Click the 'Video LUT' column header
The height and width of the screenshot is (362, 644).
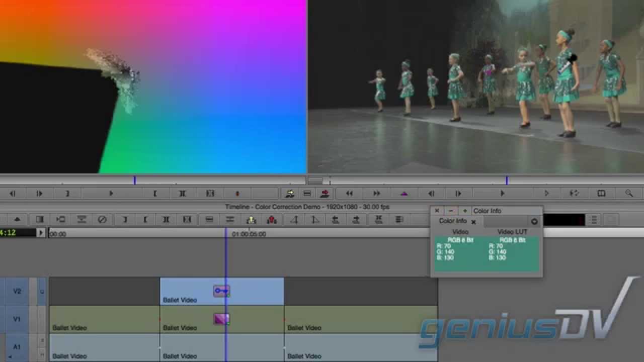coord(512,232)
